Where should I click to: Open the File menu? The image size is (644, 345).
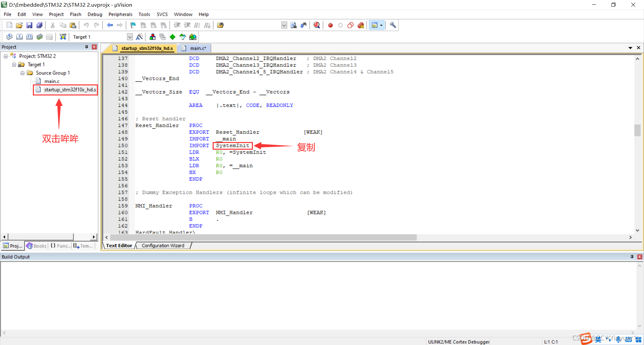pos(7,14)
